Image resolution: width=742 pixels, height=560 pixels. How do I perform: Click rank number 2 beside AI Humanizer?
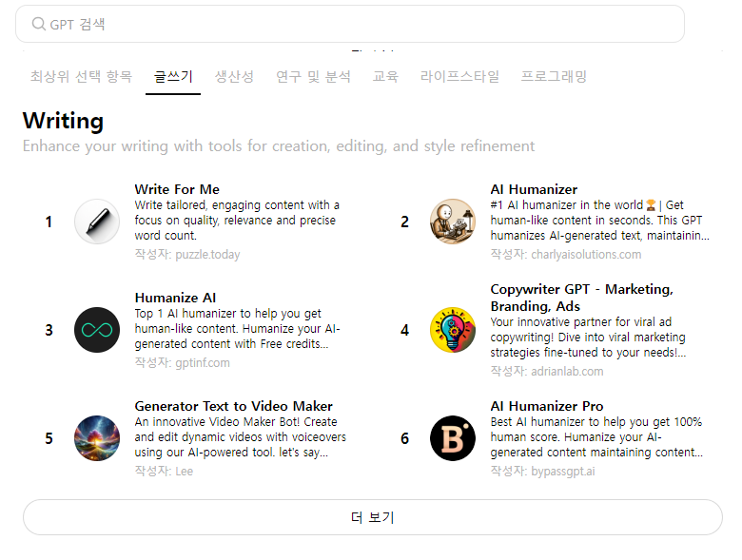[404, 222]
